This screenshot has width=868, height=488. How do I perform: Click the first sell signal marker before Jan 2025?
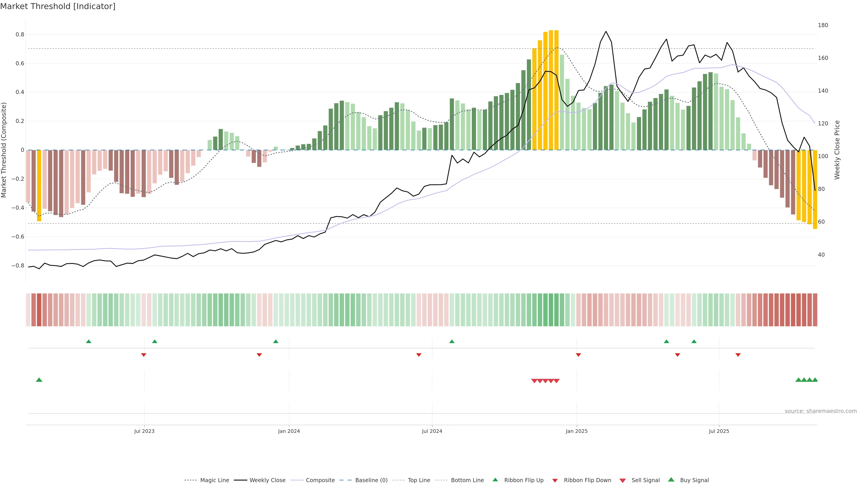pyautogui.click(x=534, y=381)
